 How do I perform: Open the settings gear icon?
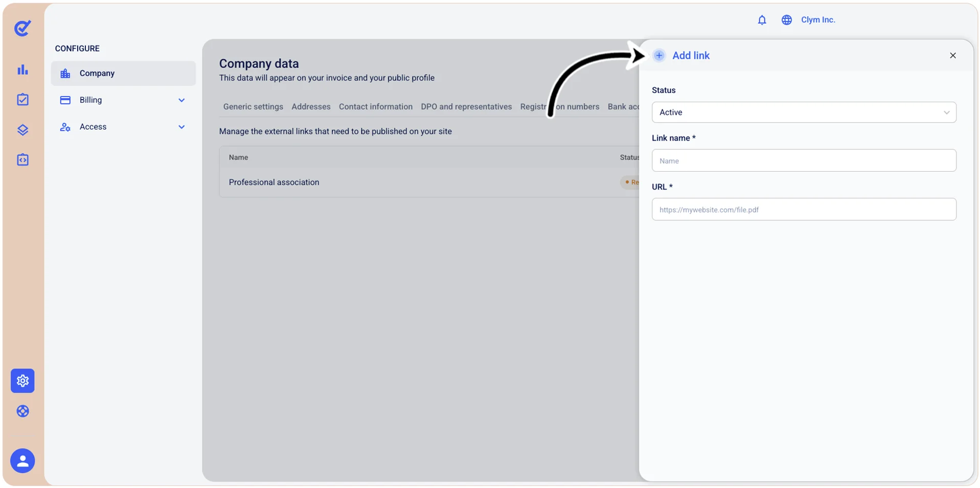[22, 381]
